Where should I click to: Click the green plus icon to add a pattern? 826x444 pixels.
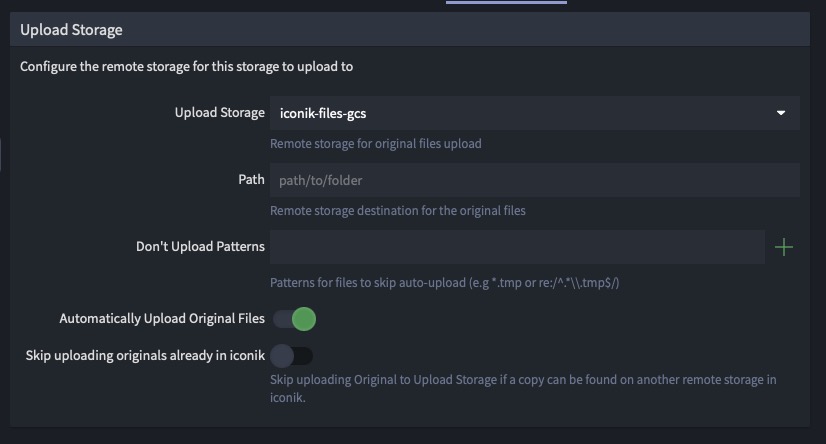pyautogui.click(x=784, y=247)
